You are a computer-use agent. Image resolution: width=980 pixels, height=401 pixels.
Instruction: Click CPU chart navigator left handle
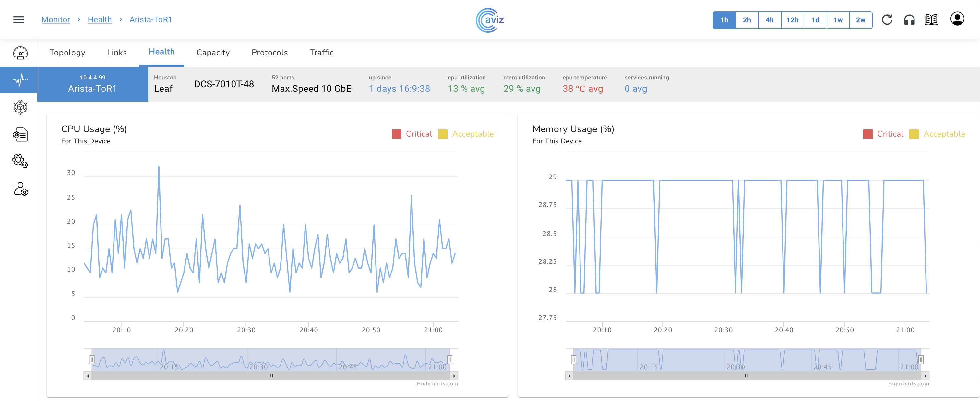92,359
